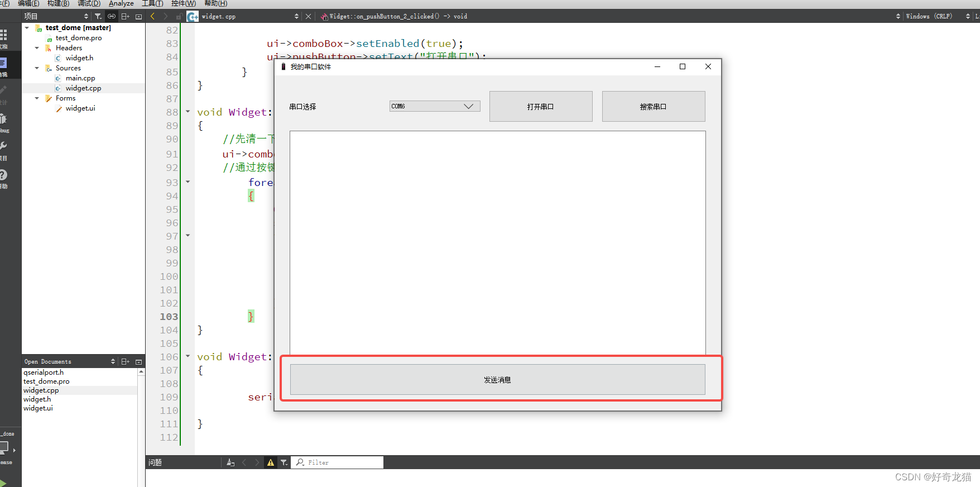Go back in editor navigation history

[152, 16]
